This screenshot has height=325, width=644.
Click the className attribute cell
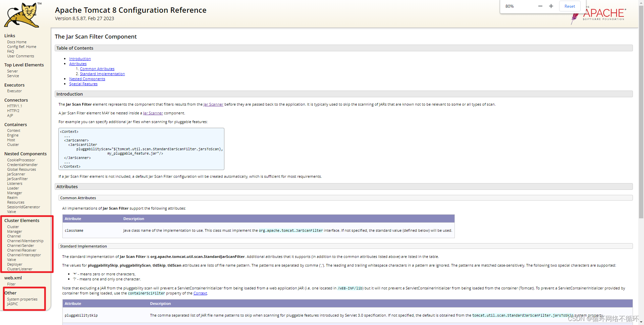coord(74,230)
